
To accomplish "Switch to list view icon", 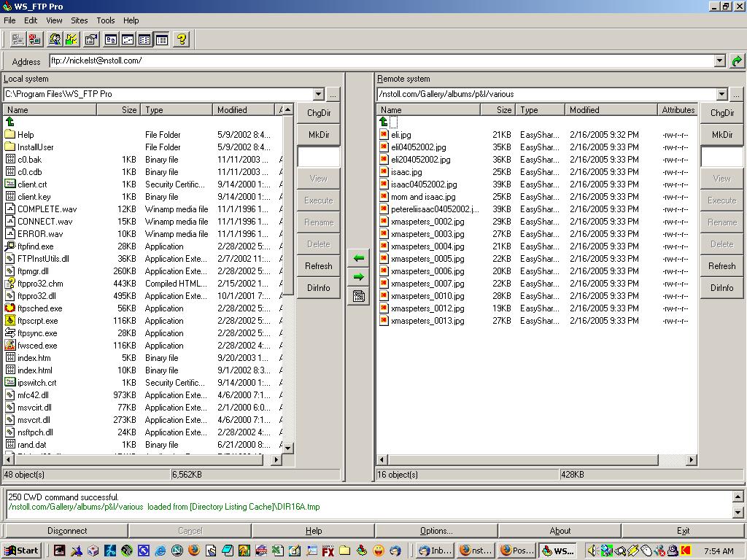I will [x=144, y=39].
